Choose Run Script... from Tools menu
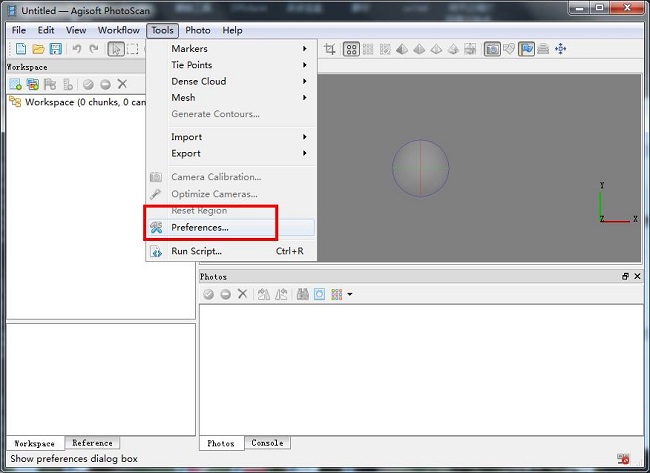 pyautogui.click(x=231, y=251)
